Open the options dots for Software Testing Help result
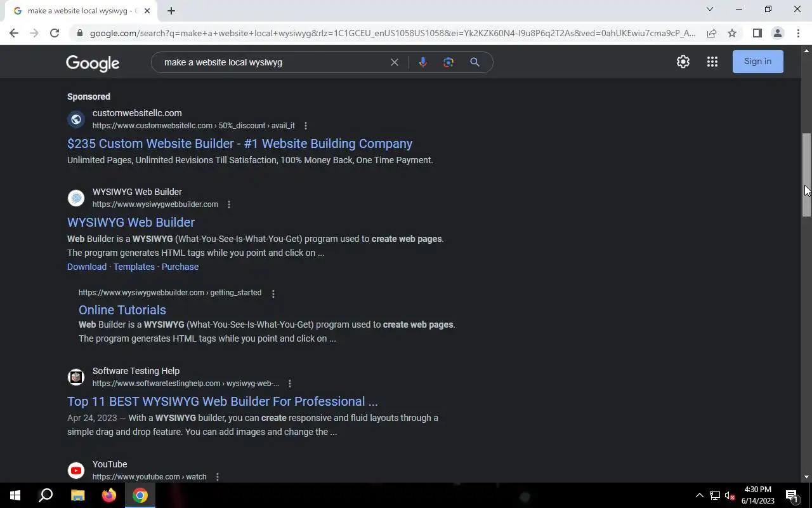 coord(290,384)
